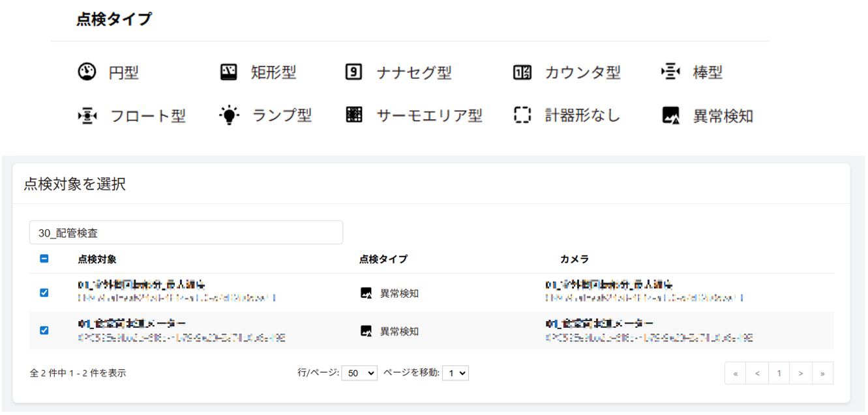Click the 全 2 件中 1 - 2 件を表示 status text
The image size is (868, 415).
(x=78, y=373)
